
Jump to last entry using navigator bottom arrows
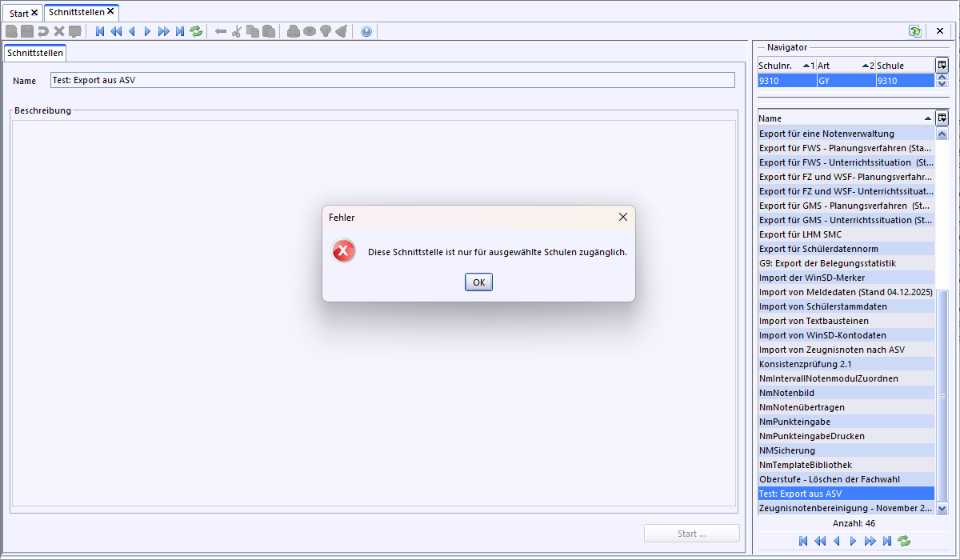point(887,541)
